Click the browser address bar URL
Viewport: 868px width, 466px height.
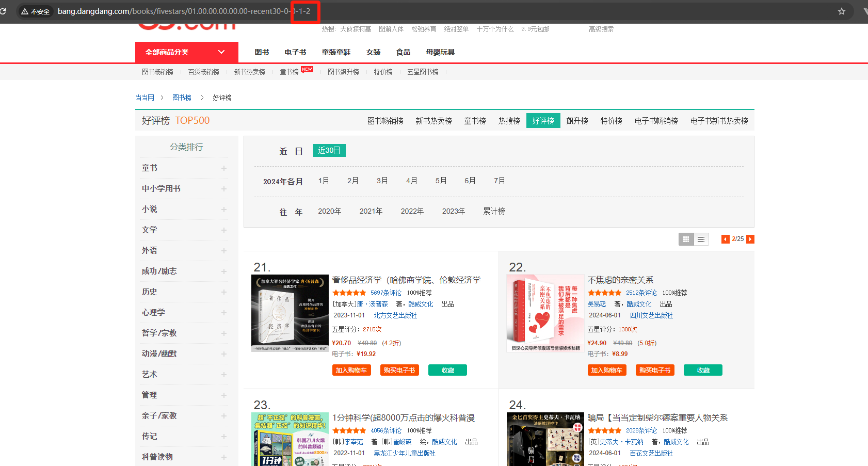point(184,11)
